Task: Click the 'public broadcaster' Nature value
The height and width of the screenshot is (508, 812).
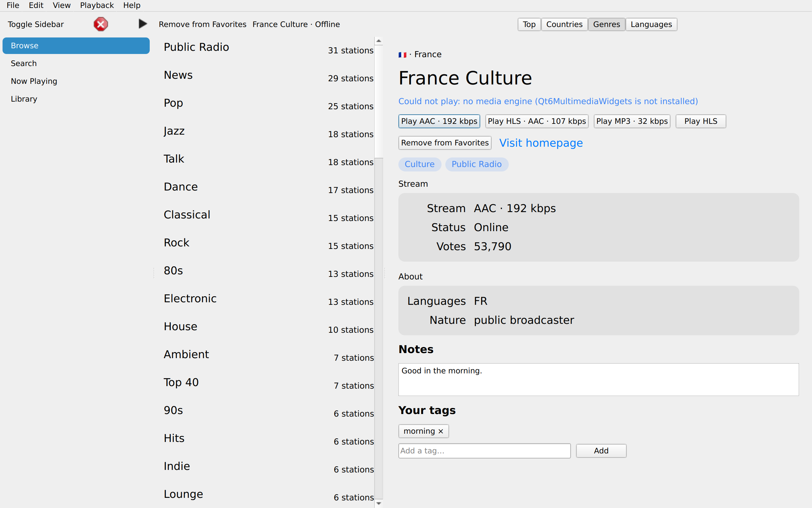Action: 524,320
